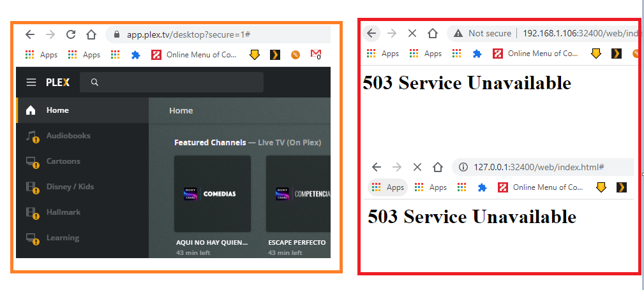This screenshot has height=290, width=644.
Task: Open Online Menu bookmark in the 127.0.0.1 window
Action: click(541, 187)
